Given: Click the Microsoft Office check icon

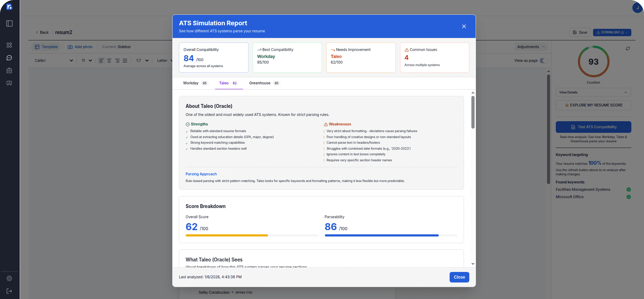Looking at the screenshot, I should click(x=629, y=197).
